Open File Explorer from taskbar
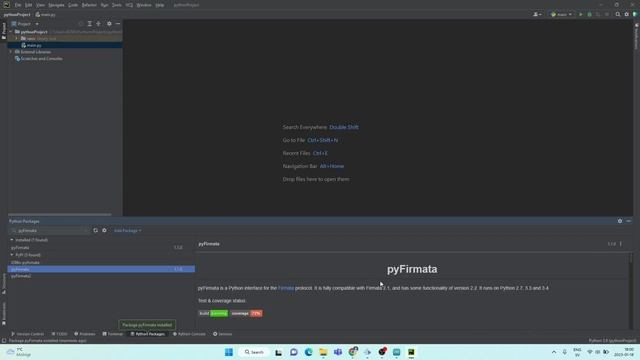 pyautogui.click(x=323, y=352)
